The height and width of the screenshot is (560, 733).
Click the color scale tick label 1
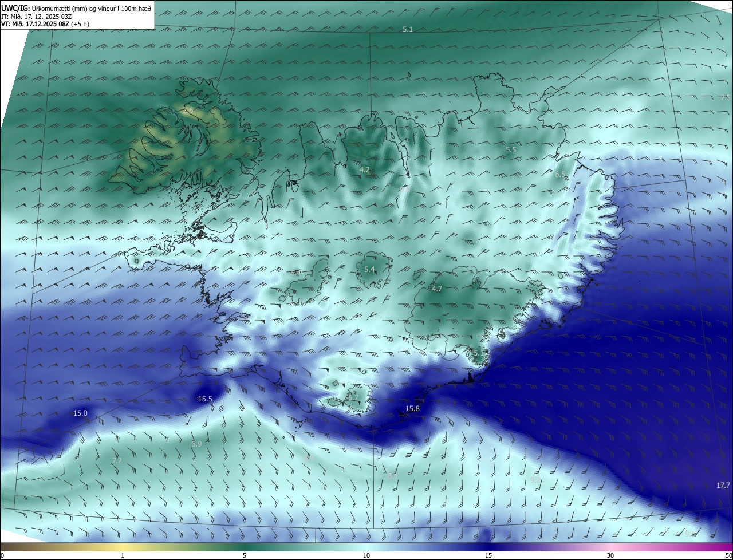[123, 555]
